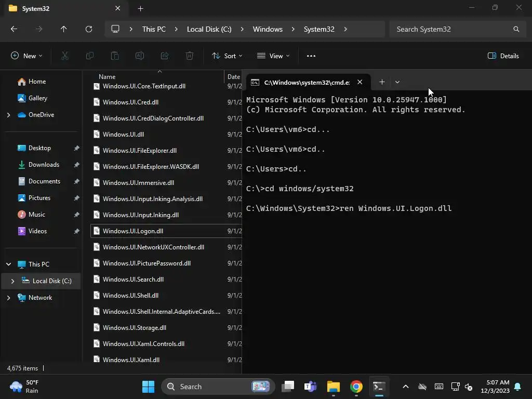532x399 pixels.
Task: Open Gallery in navigation pane
Action: tap(37, 98)
